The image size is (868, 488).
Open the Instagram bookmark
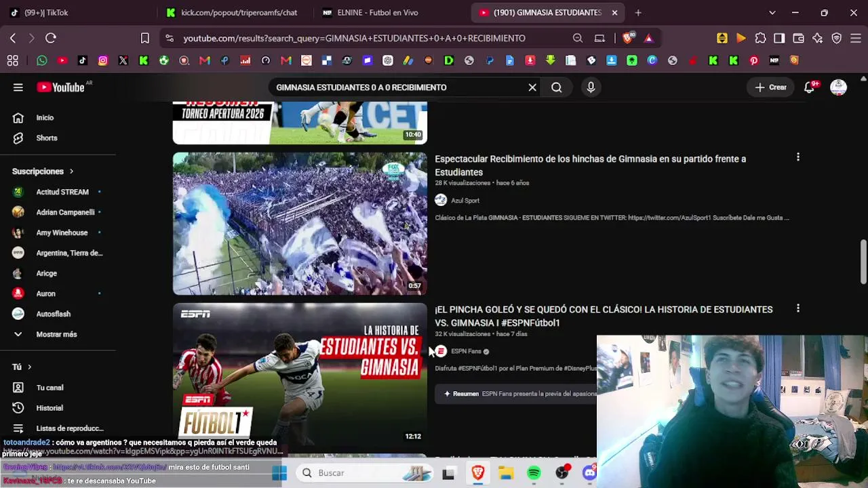pyautogui.click(x=103, y=60)
